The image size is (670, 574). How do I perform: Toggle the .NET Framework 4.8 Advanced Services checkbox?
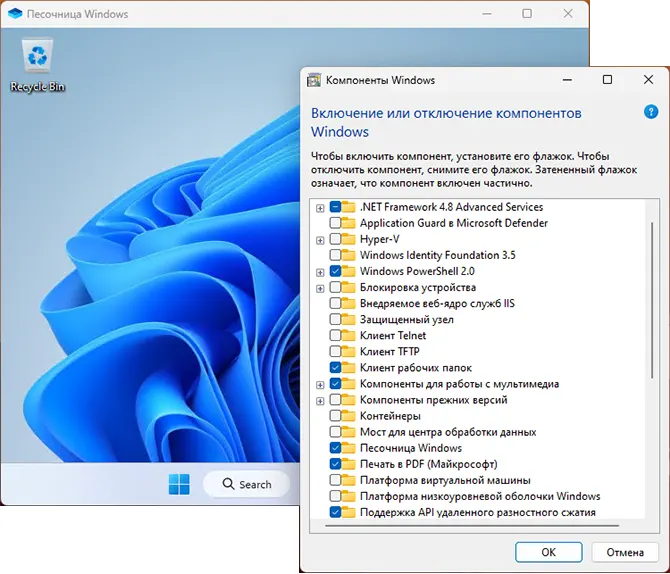pos(335,207)
